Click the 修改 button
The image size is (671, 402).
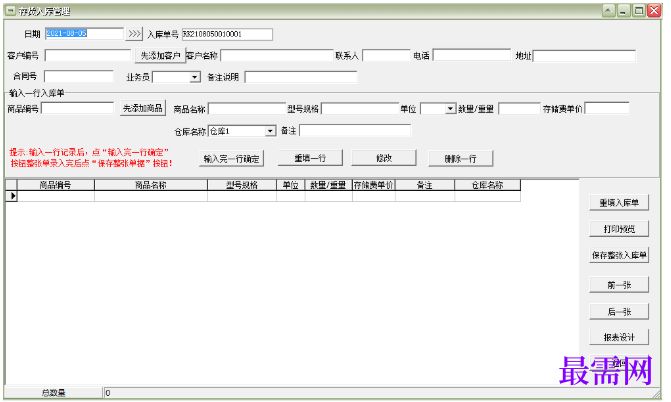tap(384, 158)
